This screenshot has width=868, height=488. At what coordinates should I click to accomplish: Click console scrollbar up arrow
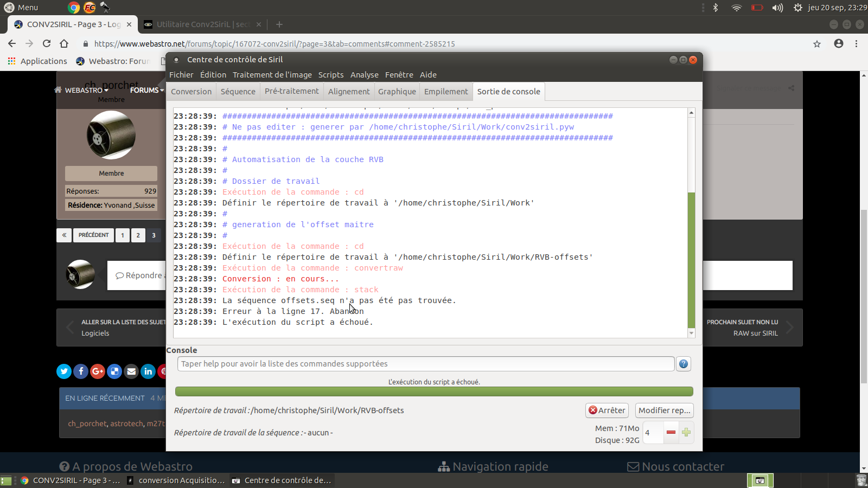tap(691, 112)
